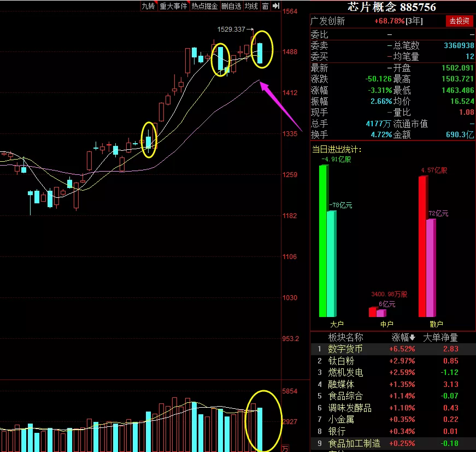Click the red 去投资 button
Viewport: 476px width, 452px height.
tap(459, 21)
